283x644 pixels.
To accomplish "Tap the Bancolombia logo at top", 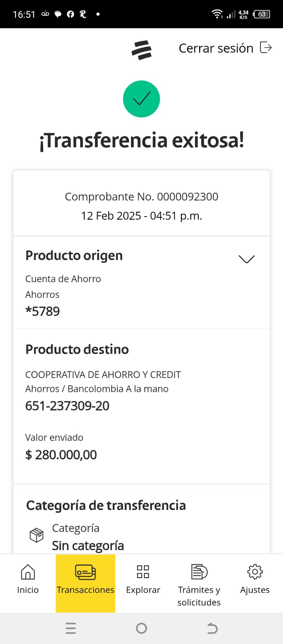I will point(141,50).
